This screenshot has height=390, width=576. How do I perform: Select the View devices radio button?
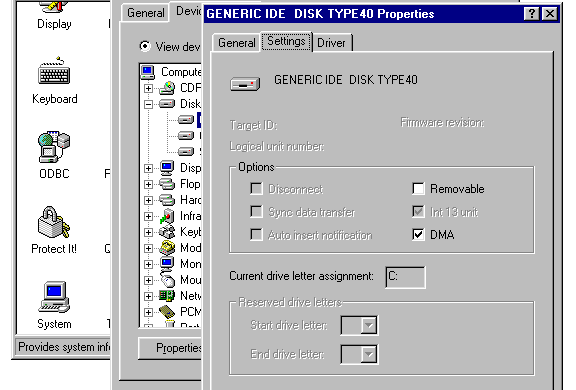coord(145,46)
